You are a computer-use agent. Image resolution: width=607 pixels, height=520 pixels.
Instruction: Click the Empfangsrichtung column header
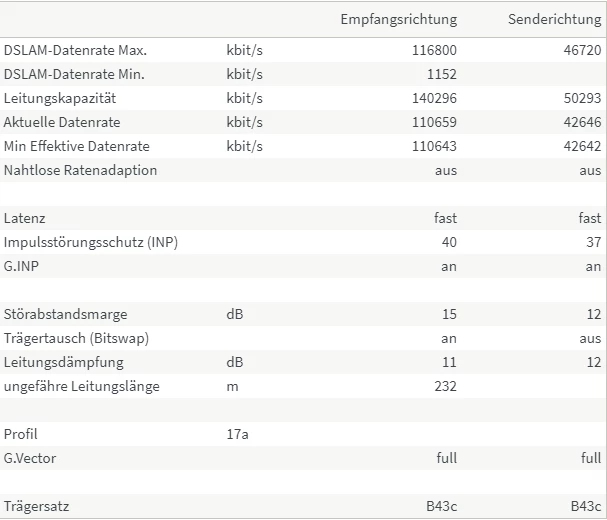(399, 19)
